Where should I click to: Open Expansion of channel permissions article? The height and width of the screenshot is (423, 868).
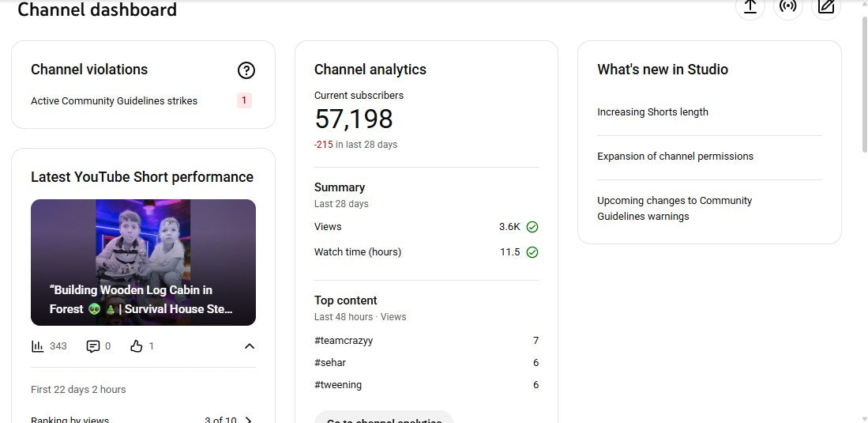click(674, 157)
